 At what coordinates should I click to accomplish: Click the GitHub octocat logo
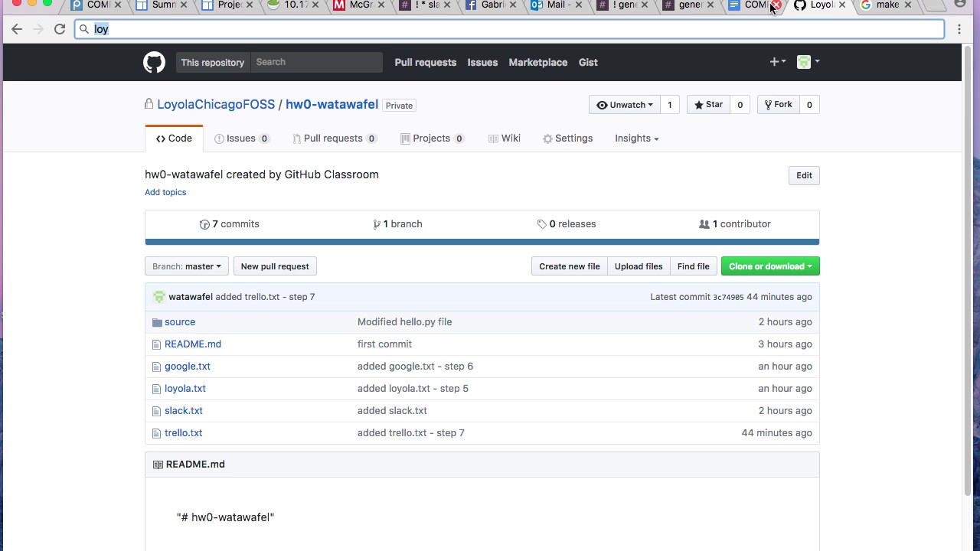coord(154,62)
